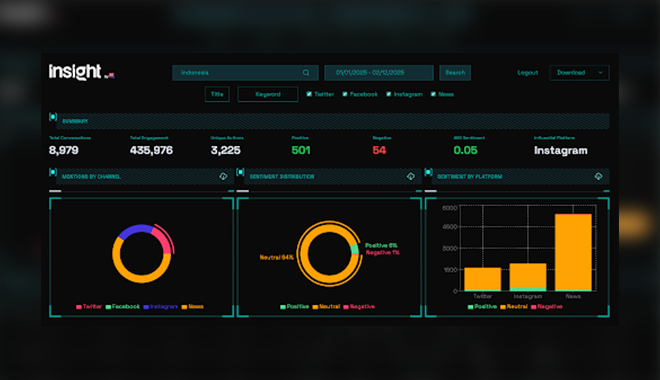
Task: Select the Title filter tab
Action: pyautogui.click(x=217, y=94)
